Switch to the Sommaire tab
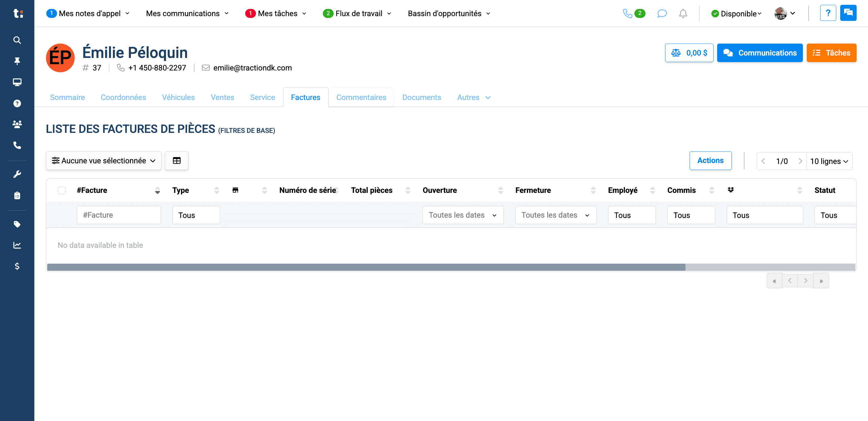The width and height of the screenshot is (868, 421). coord(68,97)
